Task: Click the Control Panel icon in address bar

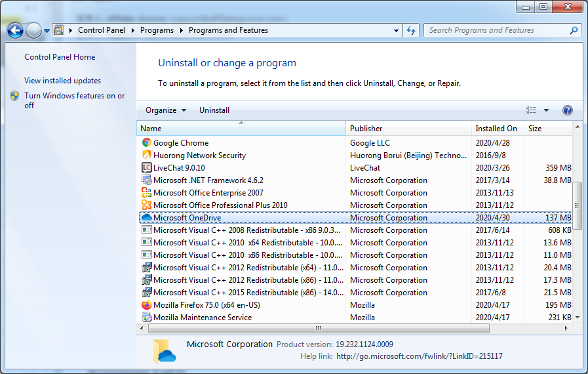Action: click(59, 30)
